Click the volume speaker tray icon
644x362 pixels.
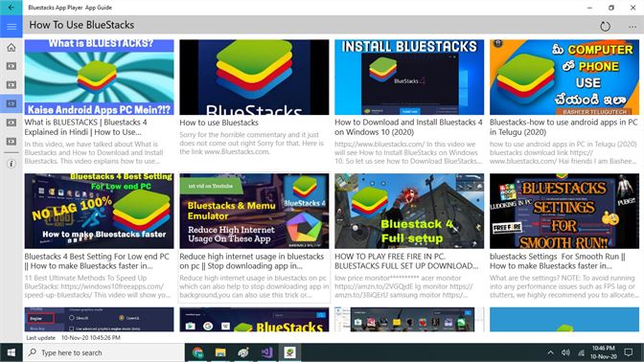click(565, 352)
